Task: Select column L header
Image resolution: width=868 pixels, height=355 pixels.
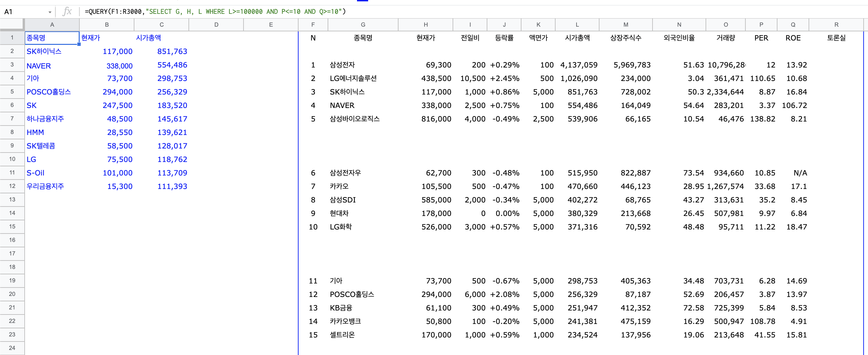Action: click(x=577, y=25)
